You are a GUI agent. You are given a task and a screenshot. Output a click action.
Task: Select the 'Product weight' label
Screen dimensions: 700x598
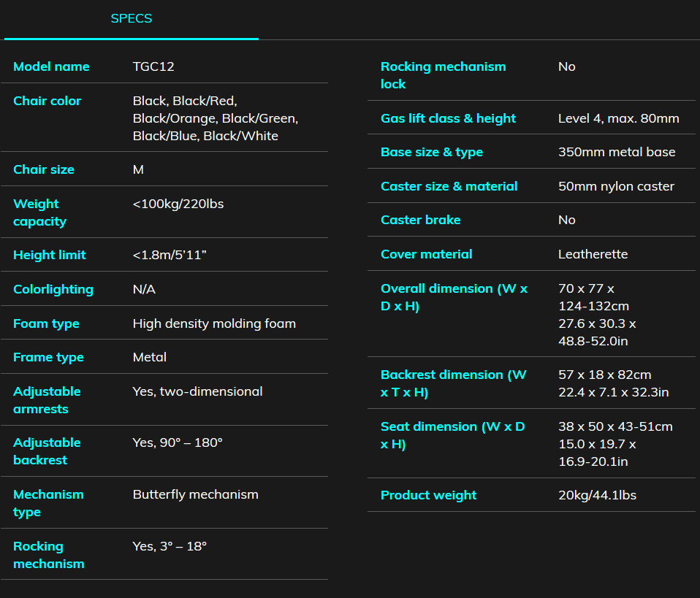[x=429, y=495]
